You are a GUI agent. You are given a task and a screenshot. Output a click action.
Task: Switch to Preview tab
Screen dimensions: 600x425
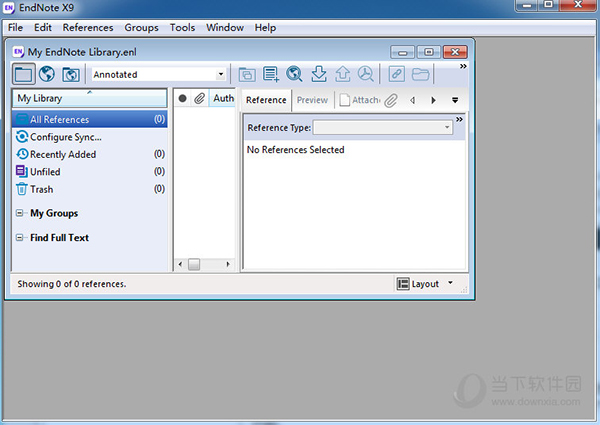point(312,100)
